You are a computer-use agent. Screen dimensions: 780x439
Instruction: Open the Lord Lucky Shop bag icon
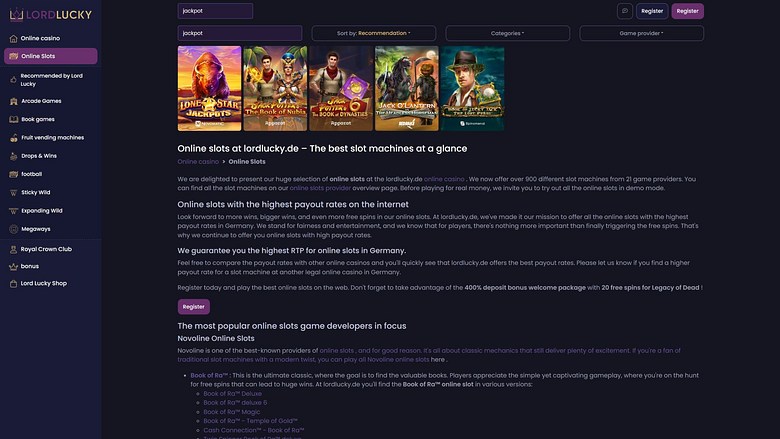(13, 284)
